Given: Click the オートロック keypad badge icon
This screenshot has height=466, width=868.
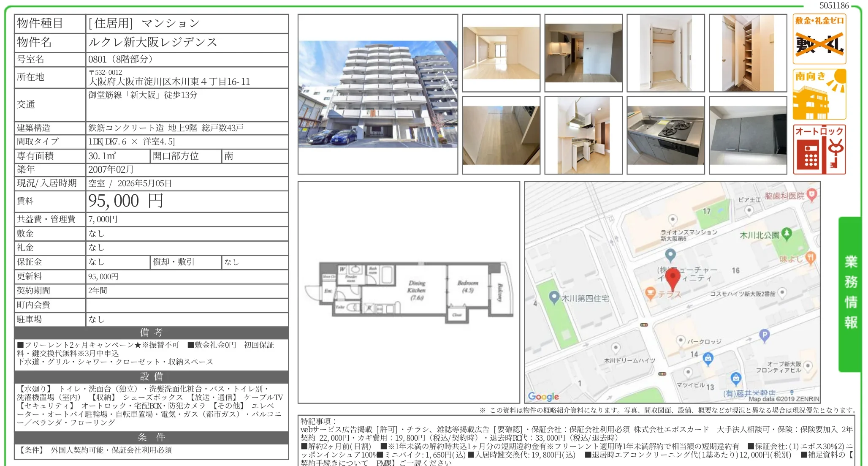Looking at the screenshot, I should (819, 150).
